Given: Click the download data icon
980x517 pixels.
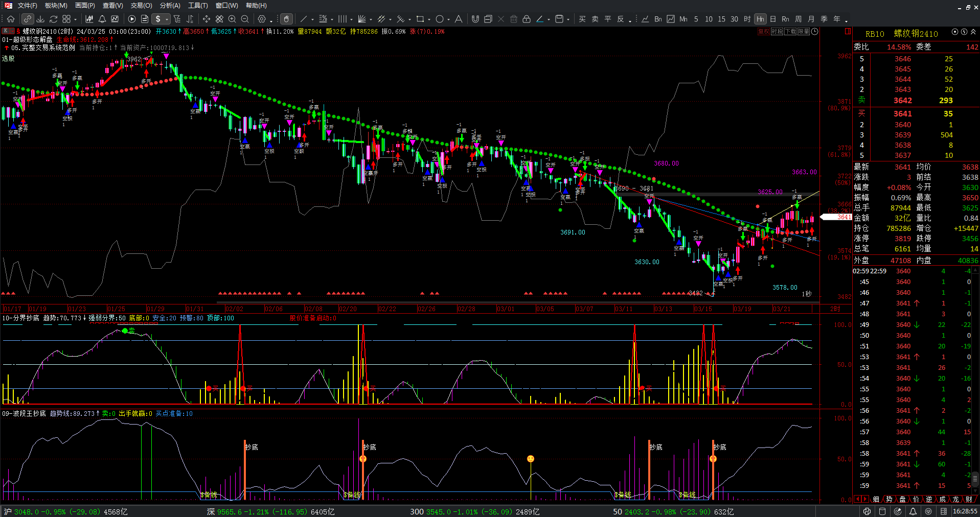Looking at the screenshot, I should 40,19.
